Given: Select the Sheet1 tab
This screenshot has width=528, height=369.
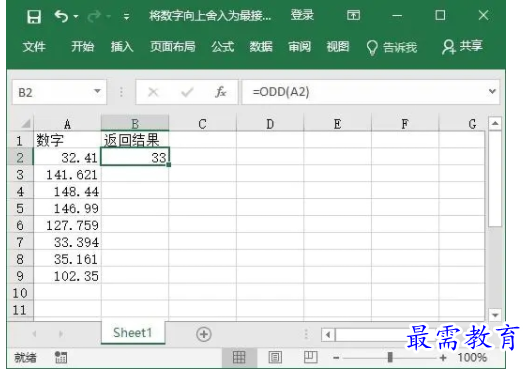Looking at the screenshot, I should point(133,333).
